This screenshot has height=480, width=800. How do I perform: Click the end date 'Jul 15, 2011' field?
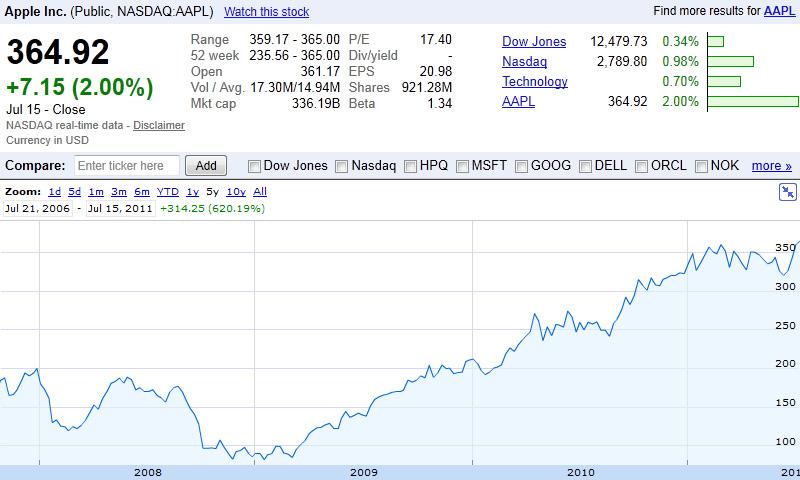coord(120,209)
